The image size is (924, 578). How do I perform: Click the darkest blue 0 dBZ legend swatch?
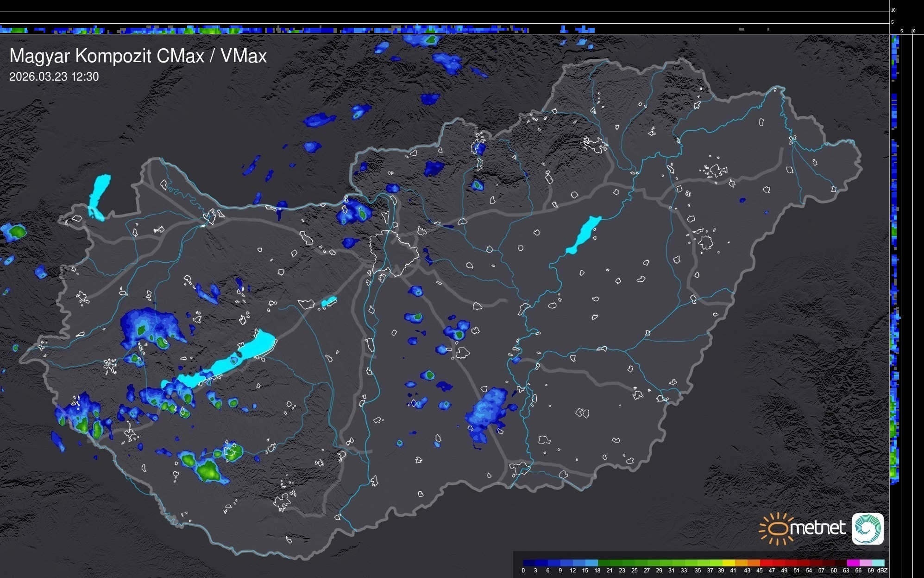pos(529,563)
